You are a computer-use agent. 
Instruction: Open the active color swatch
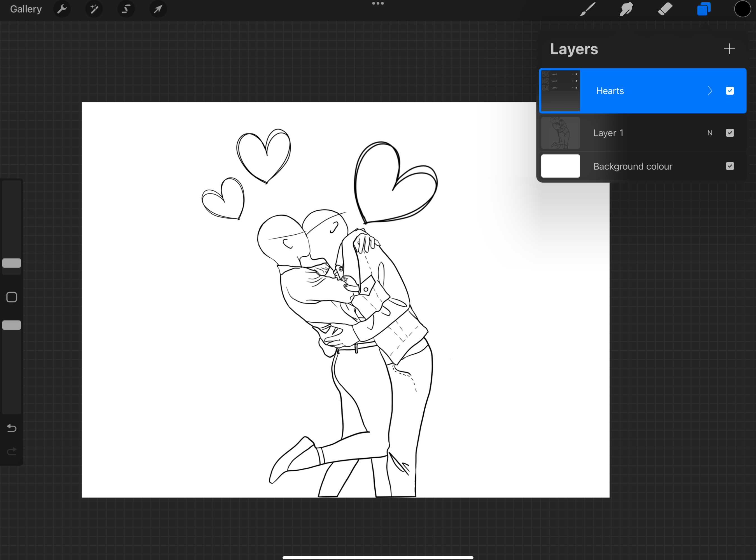point(742,9)
